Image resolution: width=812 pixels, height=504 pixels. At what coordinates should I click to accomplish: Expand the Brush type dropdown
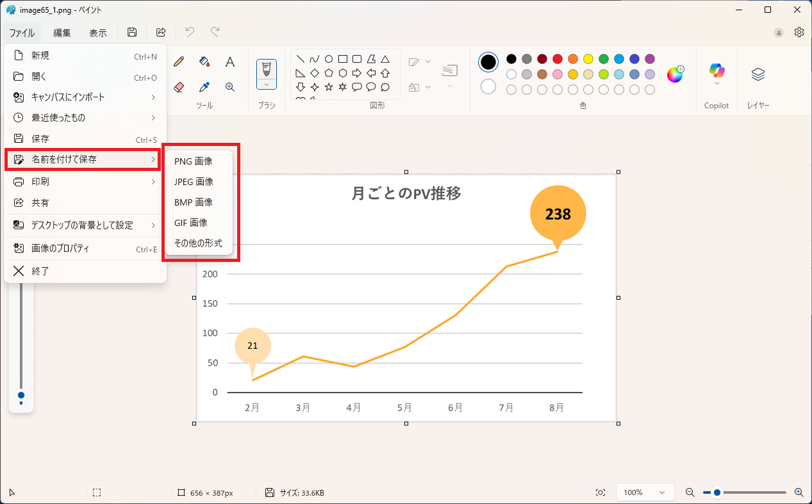click(267, 84)
